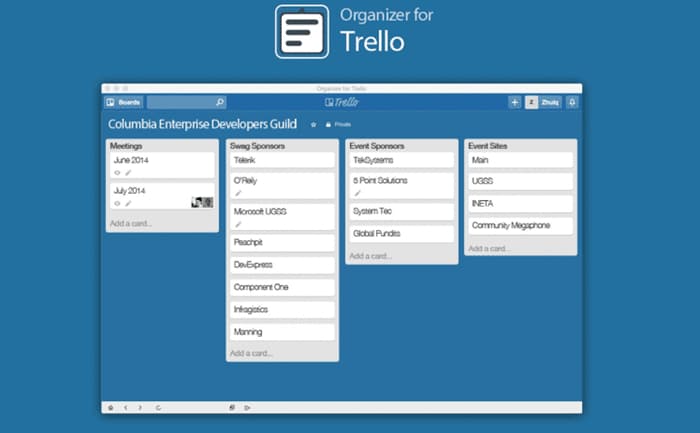This screenshot has width=700, height=433.
Task: Open the Community Megaphone card
Action: [521, 225]
